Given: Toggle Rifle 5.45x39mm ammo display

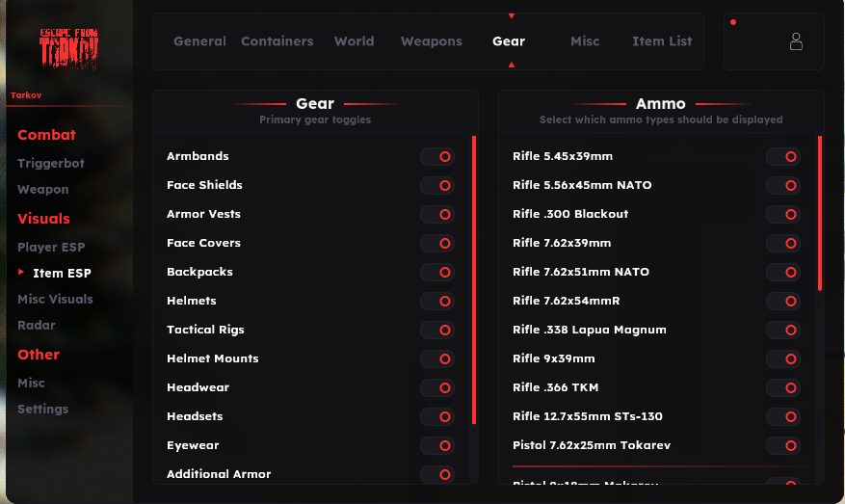Looking at the screenshot, I should [783, 156].
